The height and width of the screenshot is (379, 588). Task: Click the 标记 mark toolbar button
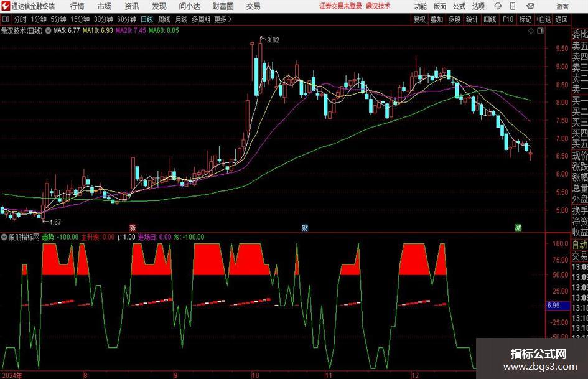pyautogui.click(x=525, y=19)
